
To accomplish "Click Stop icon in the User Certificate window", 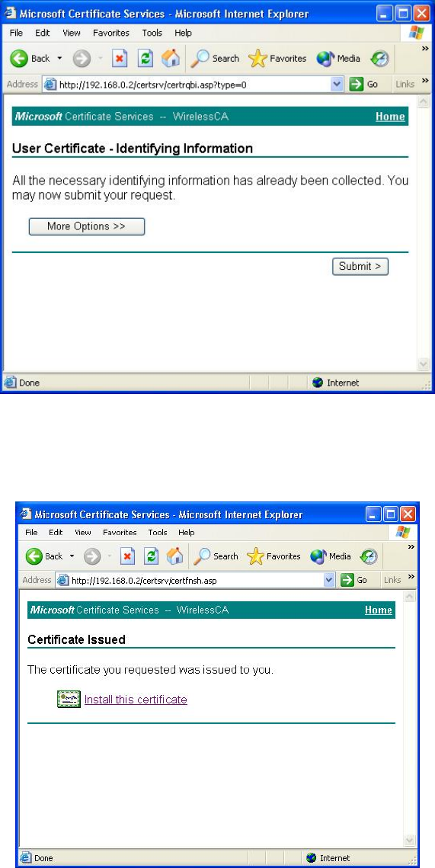I will [120, 58].
